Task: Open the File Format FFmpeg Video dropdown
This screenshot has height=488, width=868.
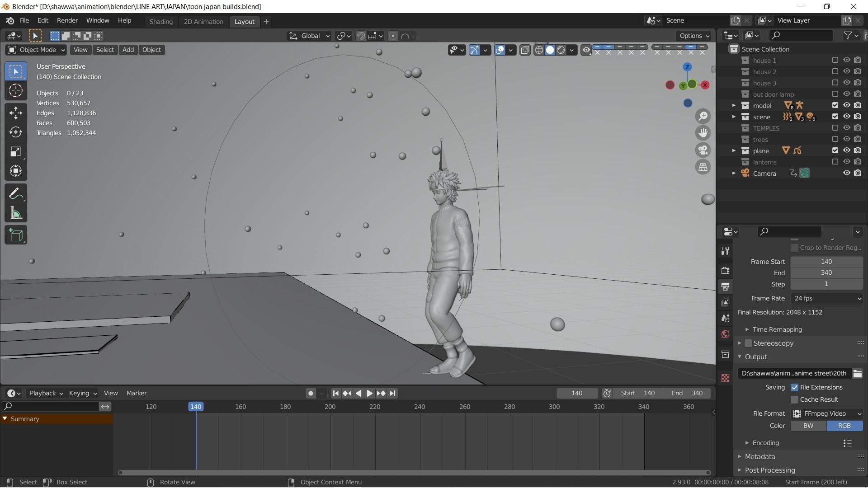Action: [x=827, y=413]
